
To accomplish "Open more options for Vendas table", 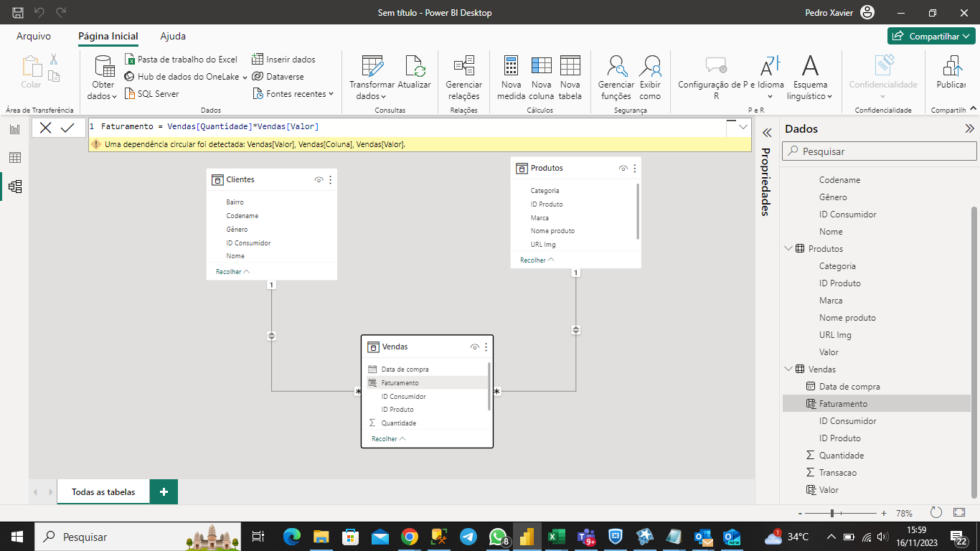I will click(x=486, y=347).
